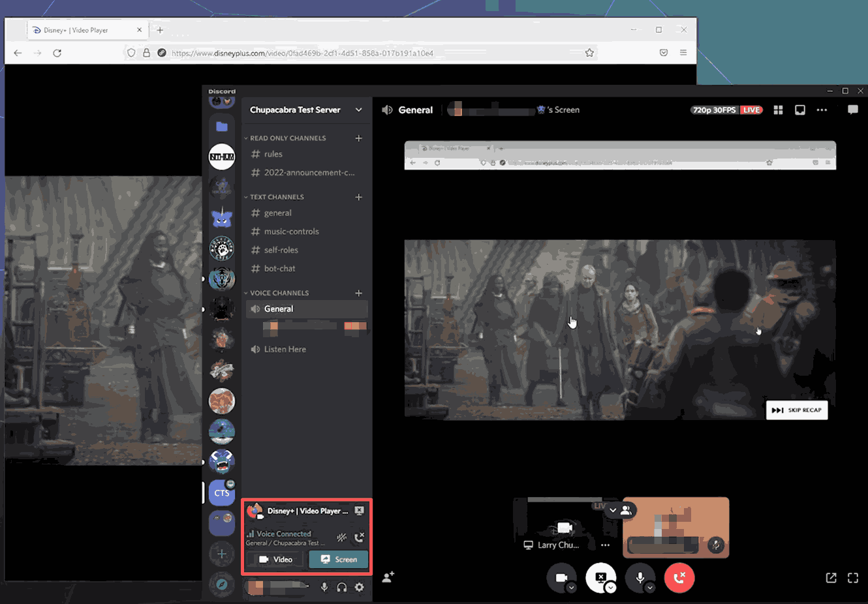The image size is (868, 604).
Task: Open the music-controls text channel
Action: (x=291, y=232)
